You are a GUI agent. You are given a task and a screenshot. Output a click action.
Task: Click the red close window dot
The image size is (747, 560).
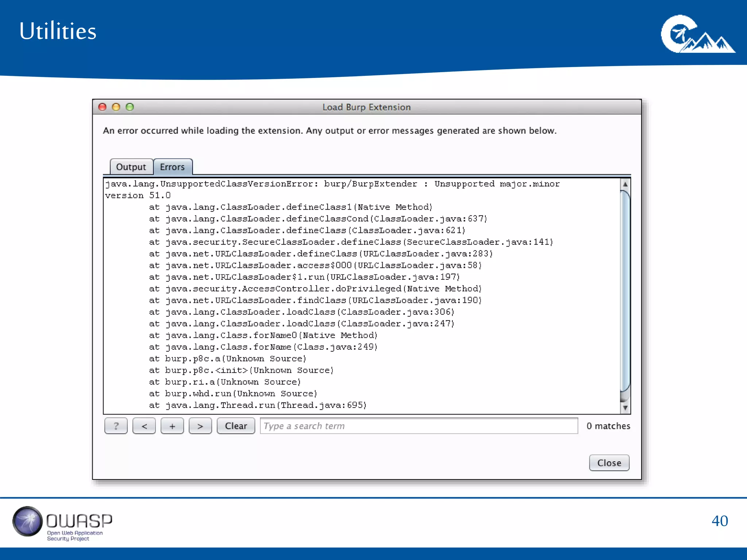point(102,107)
